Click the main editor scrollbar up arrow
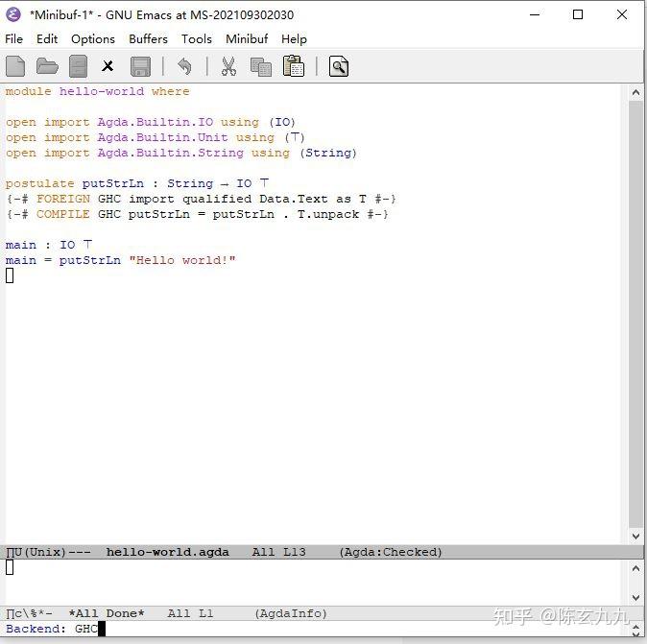This screenshot has height=644, width=647. tap(635, 93)
